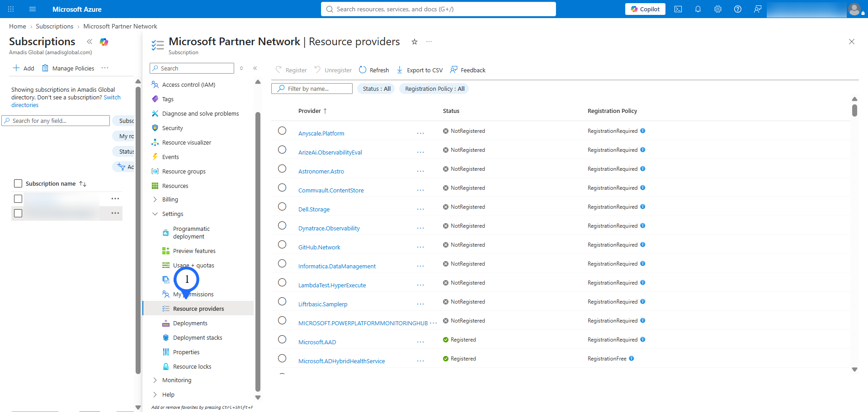Open the notifications bell
The image size is (868, 412).
pos(698,9)
